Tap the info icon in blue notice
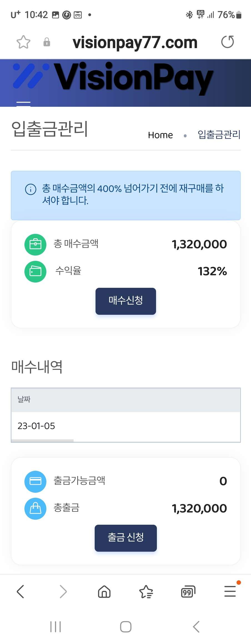Viewport: 251px width, 644px height. coord(31,189)
